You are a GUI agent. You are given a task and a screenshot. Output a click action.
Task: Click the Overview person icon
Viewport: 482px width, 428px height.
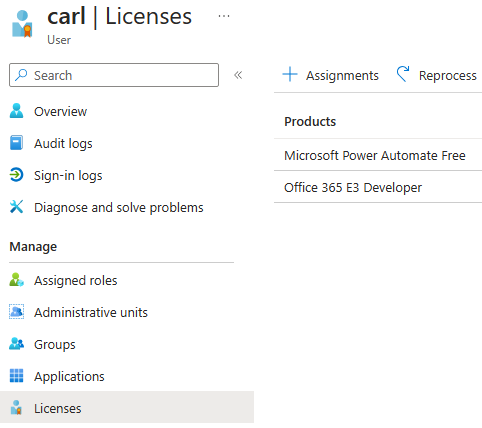[16, 111]
